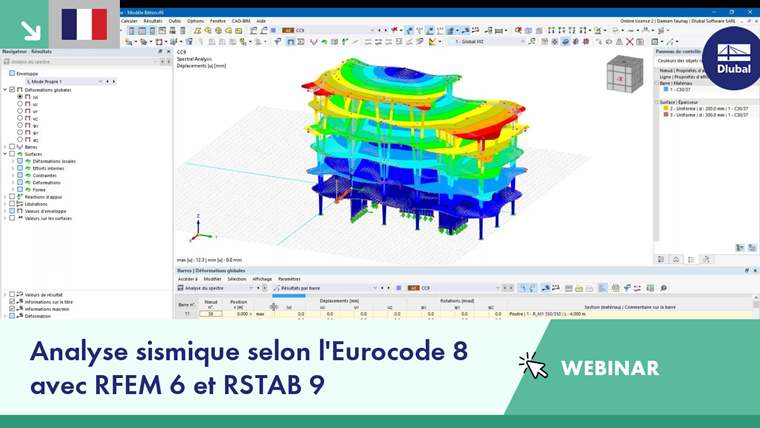Toggle Informations sur le titre checkbox

12,301
